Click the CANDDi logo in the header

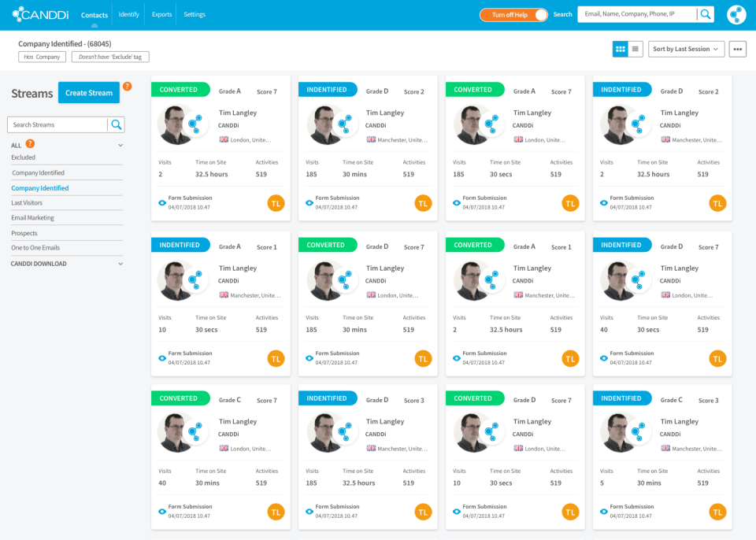click(40, 14)
